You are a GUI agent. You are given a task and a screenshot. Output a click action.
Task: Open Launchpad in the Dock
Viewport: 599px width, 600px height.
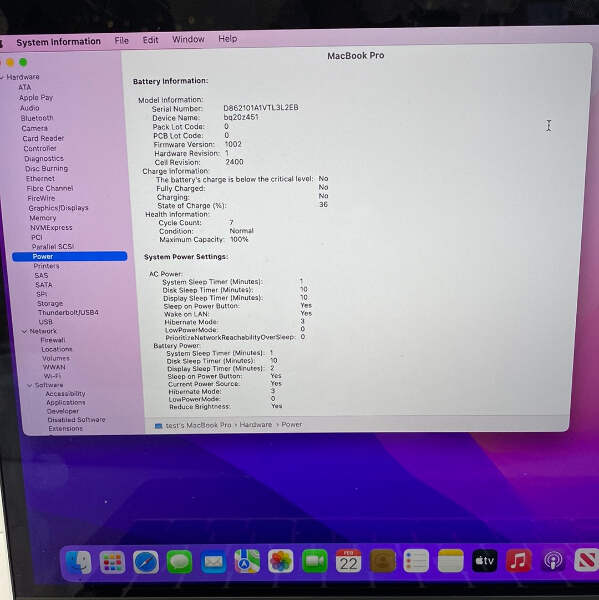tap(112, 562)
